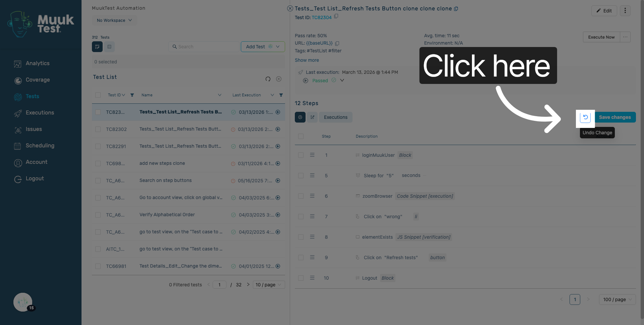Click the Test List refresh icon
Viewport: 644px width, 325px height.
pyautogui.click(x=268, y=79)
